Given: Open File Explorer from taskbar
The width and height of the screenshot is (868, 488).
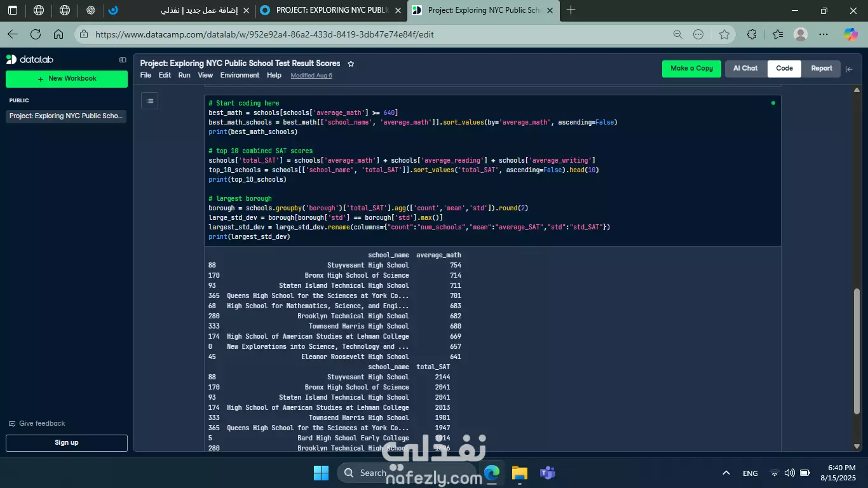Looking at the screenshot, I should pos(520,473).
